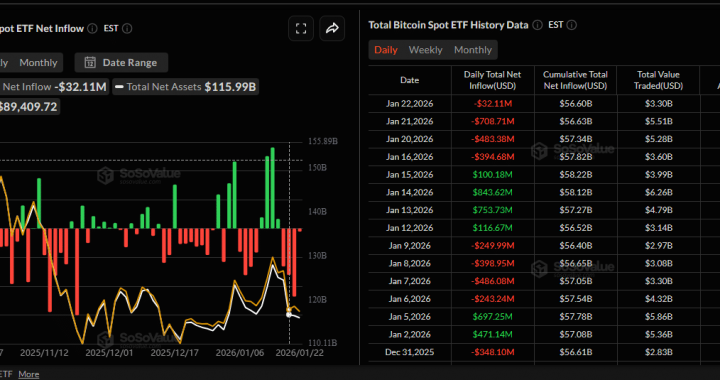
Task: Follow the More link at bottom
Action: coord(28,374)
